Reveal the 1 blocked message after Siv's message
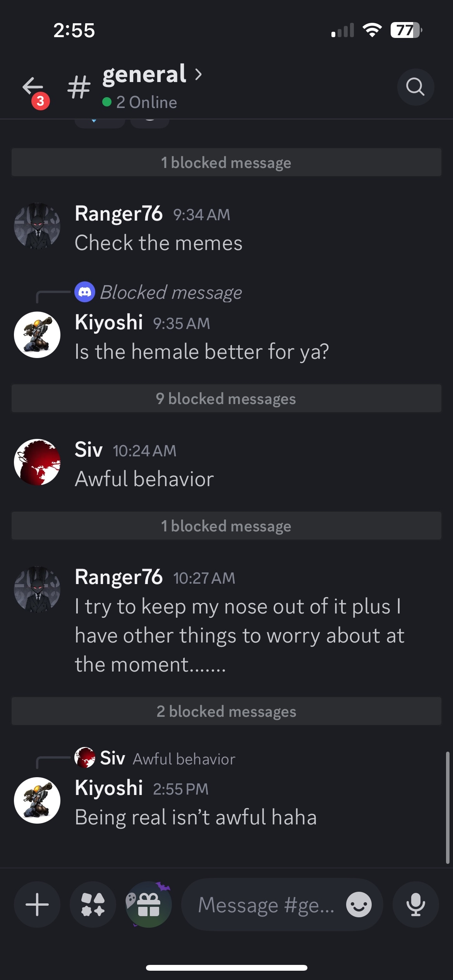Image resolution: width=453 pixels, height=980 pixels. [226, 526]
